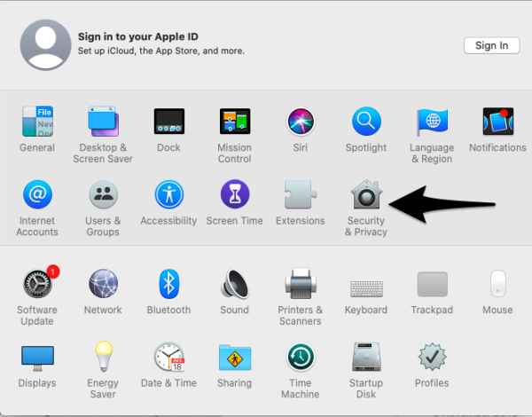Open Sound preferences
532x417 pixels.
click(x=235, y=284)
